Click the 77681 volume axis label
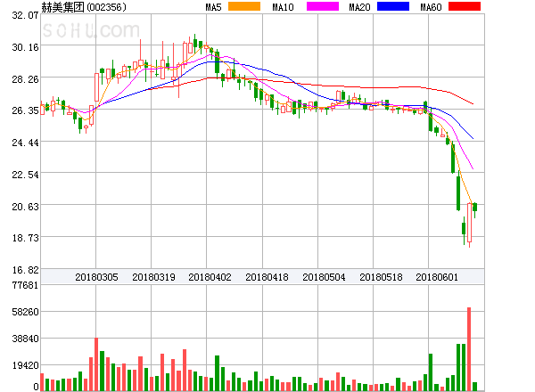 25,285
